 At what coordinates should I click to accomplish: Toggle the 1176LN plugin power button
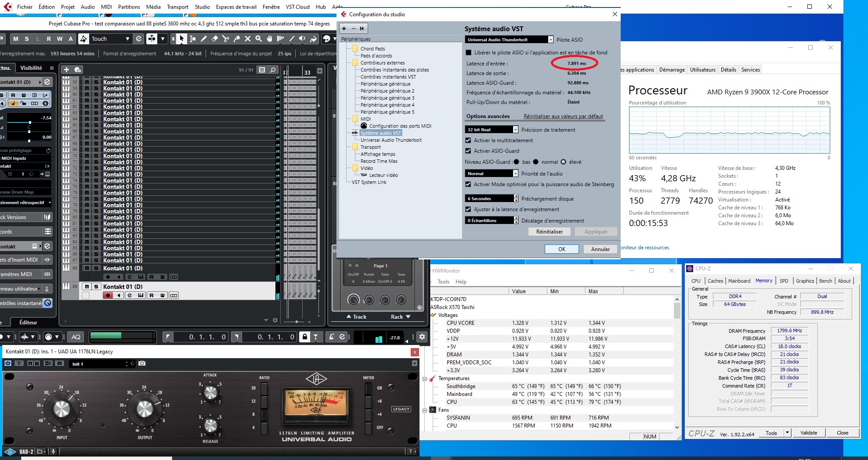8,363
